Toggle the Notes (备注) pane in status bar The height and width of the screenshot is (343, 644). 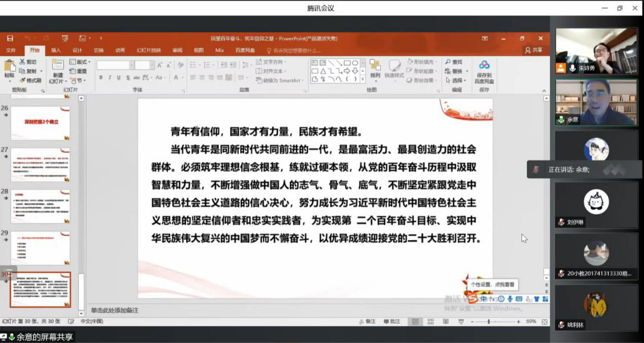point(367,322)
